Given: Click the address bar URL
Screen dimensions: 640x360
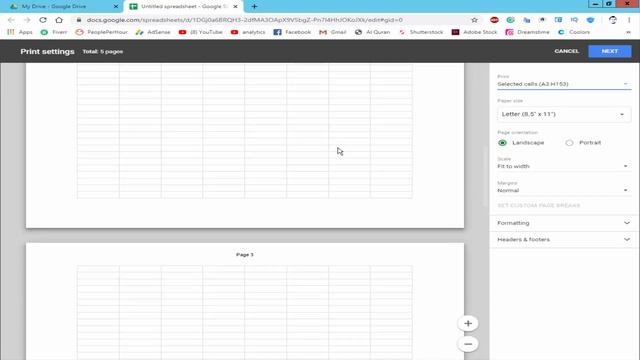Looking at the screenshot, I should pos(245,20).
